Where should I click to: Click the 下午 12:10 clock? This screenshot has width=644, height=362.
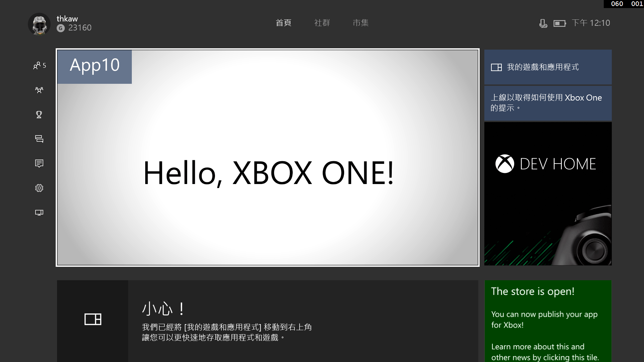point(591,23)
